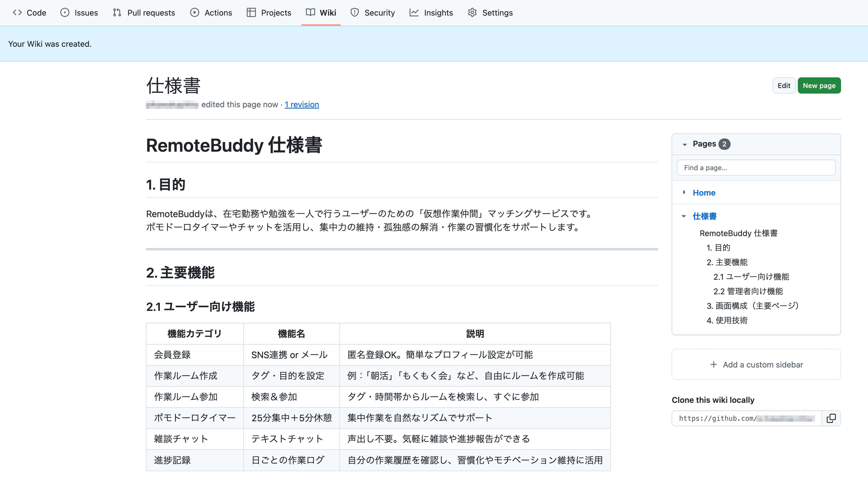The width and height of the screenshot is (868, 481).
Task: Jump to 2. 主要機能 in outline
Action: 727,262
